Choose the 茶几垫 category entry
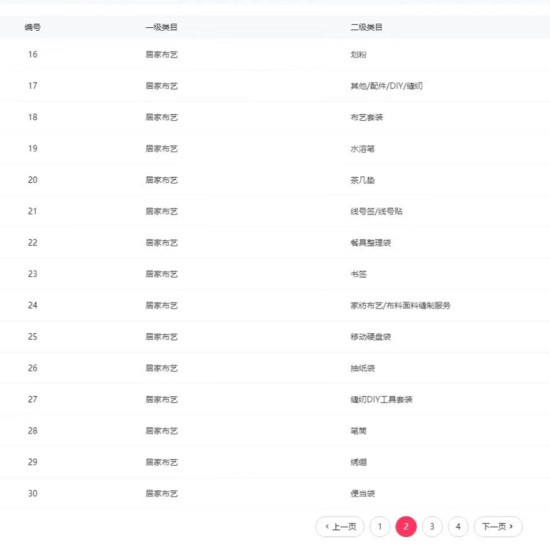 click(362, 180)
